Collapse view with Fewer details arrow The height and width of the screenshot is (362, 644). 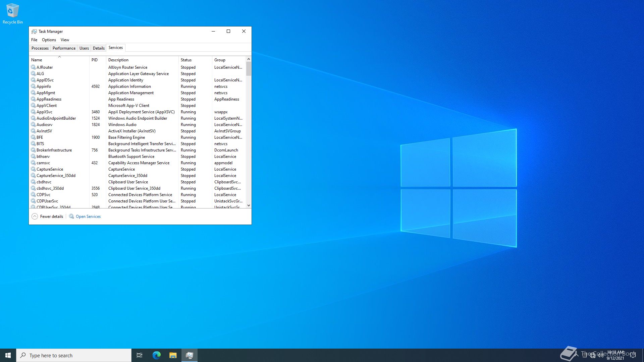(35, 217)
